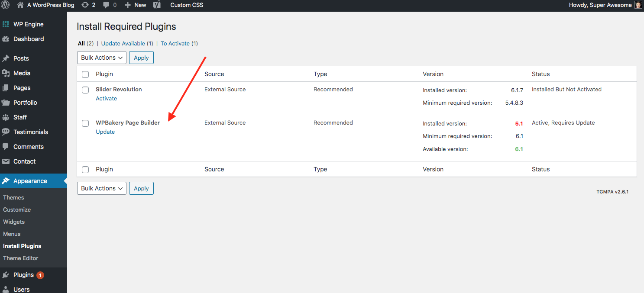Open the Widgets submenu item
Screen dimensions: 644x293
(14, 222)
